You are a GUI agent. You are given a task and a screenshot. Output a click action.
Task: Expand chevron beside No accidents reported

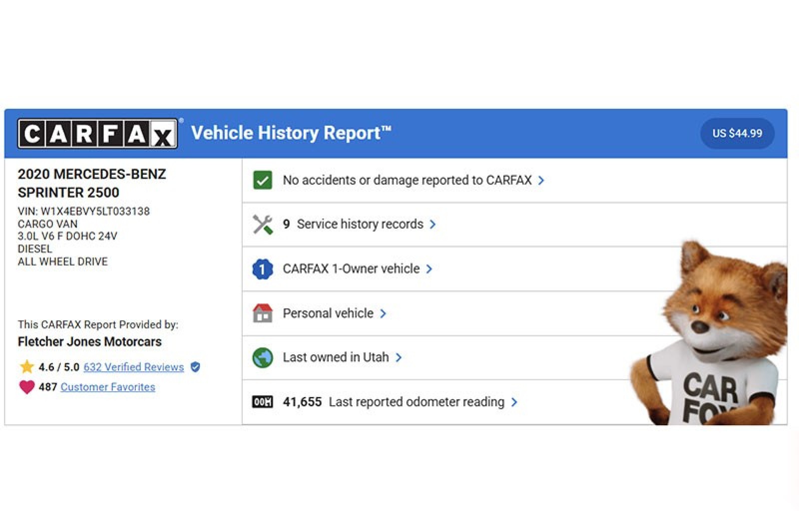(541, 180)
